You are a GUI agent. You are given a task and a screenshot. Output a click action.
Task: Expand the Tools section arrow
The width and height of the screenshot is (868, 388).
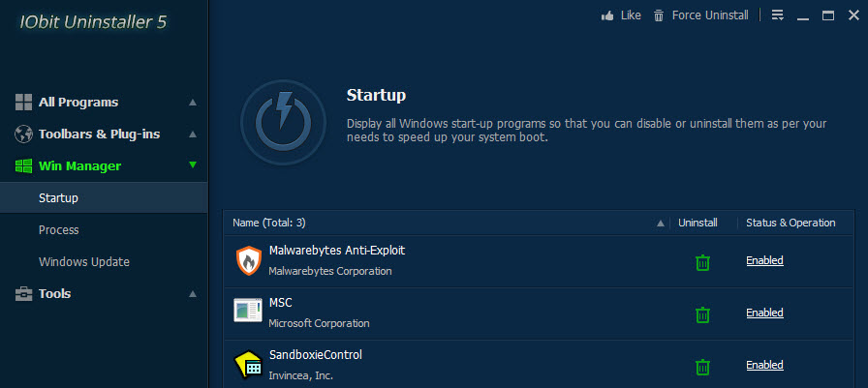tap(193, 293)
